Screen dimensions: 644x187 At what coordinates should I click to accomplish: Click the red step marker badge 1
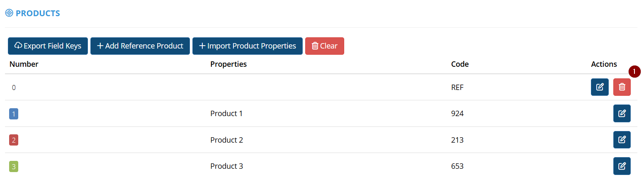coord(634,71)
